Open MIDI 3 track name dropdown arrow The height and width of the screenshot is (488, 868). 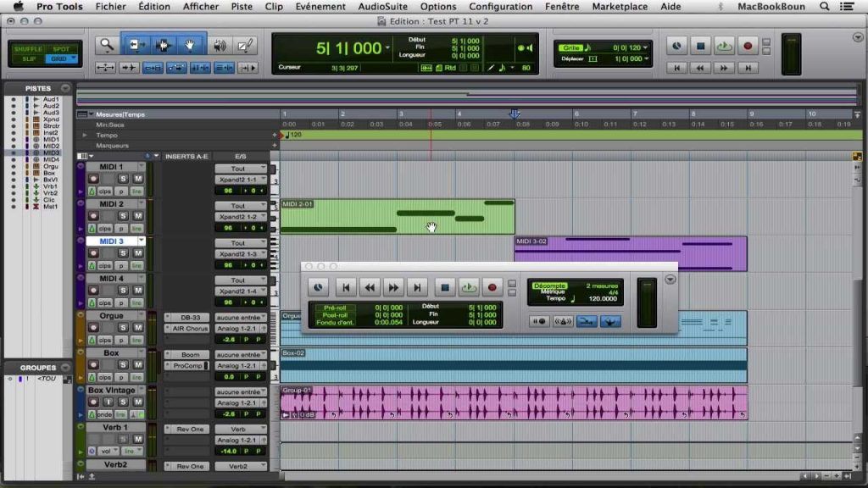coord(142,241)
